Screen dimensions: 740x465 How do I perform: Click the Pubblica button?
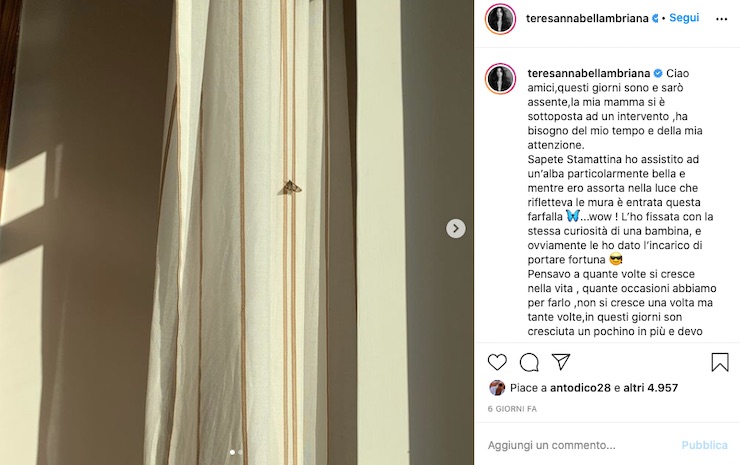coord(704,445)
